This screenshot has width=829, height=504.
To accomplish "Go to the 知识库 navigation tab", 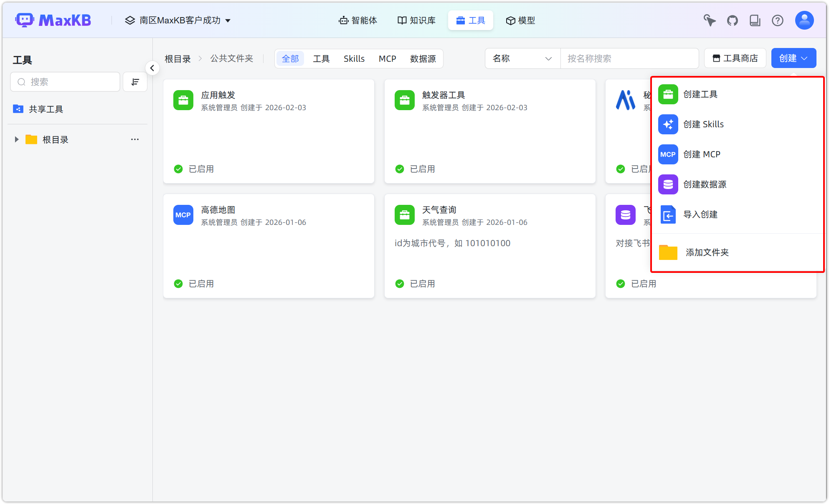I will point(416,20).
